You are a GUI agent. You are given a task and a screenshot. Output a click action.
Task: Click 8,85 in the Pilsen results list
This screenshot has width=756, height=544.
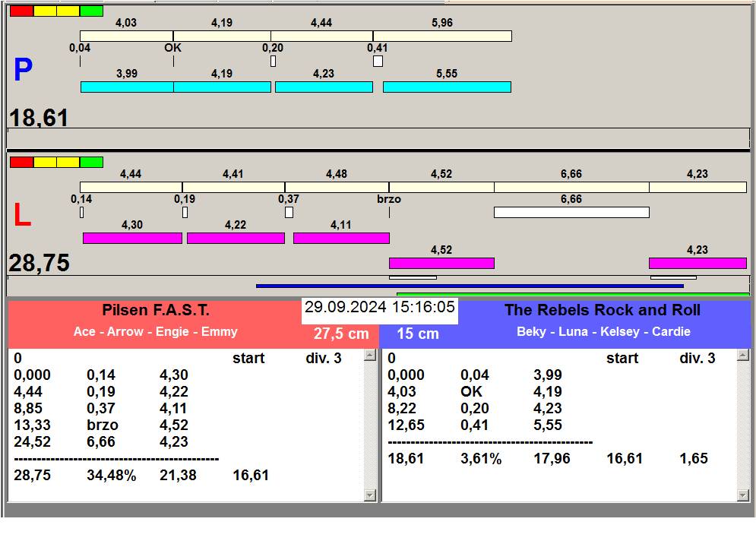[28, 409]
